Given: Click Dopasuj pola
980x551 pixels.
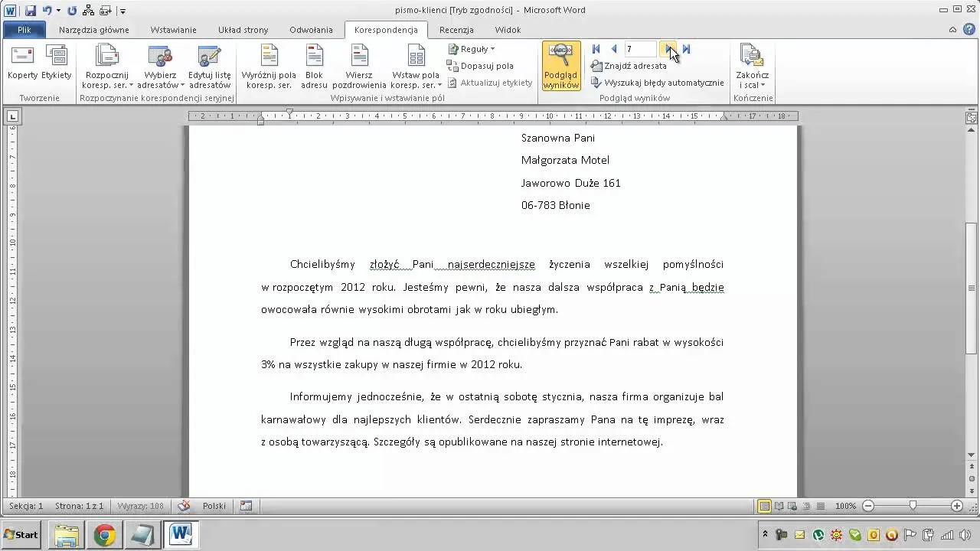Looking at the screenshot, I should point(480,66).
